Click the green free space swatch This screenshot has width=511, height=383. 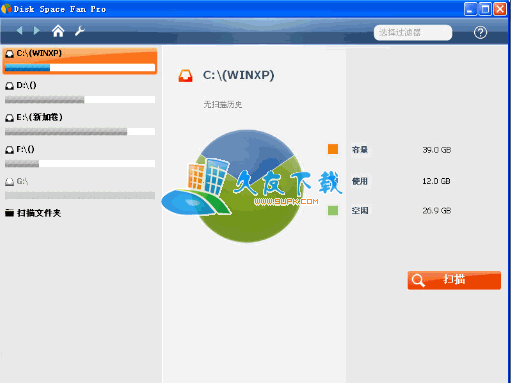click(333, 210)
